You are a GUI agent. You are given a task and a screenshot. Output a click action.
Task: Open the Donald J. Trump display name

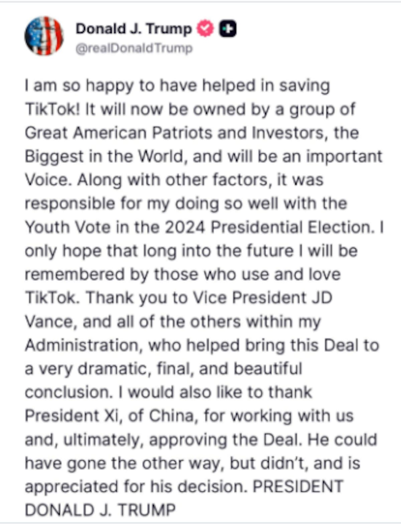(134, 29)
